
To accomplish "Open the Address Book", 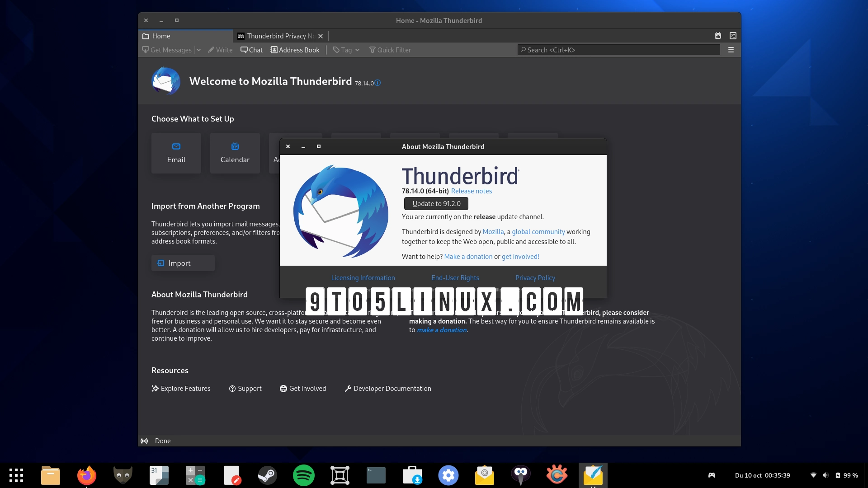I will click(295, 50).
